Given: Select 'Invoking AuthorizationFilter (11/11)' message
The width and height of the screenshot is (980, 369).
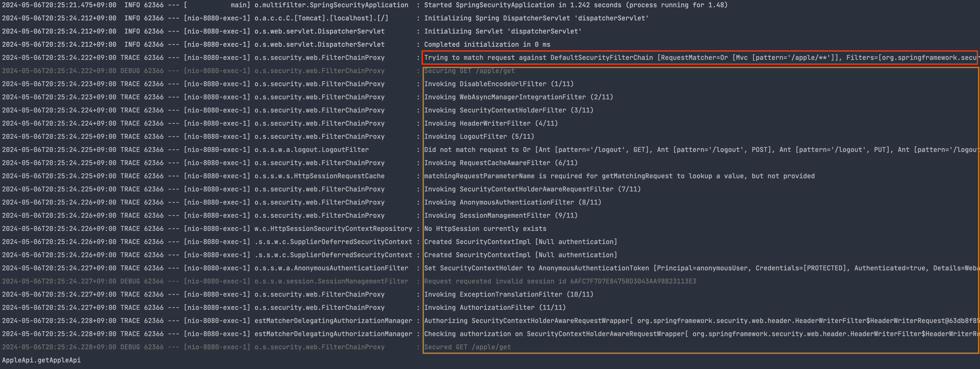Looking at the screenshot, I should [495, 308].
